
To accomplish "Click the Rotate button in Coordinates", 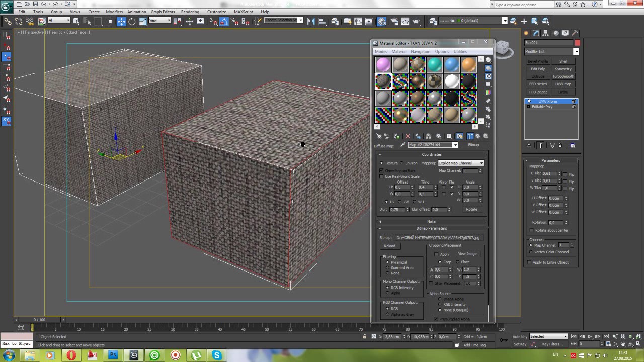I will [471, 209].
